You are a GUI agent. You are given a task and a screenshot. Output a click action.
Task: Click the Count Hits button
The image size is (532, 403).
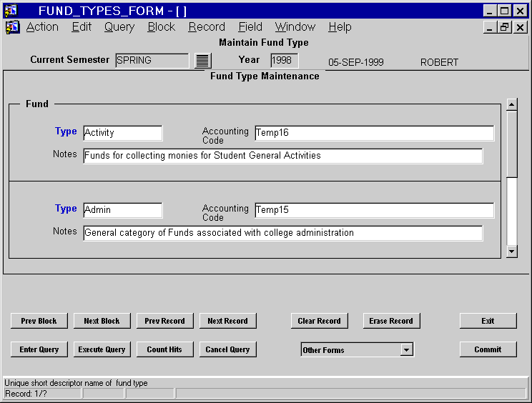pos(165,349)
